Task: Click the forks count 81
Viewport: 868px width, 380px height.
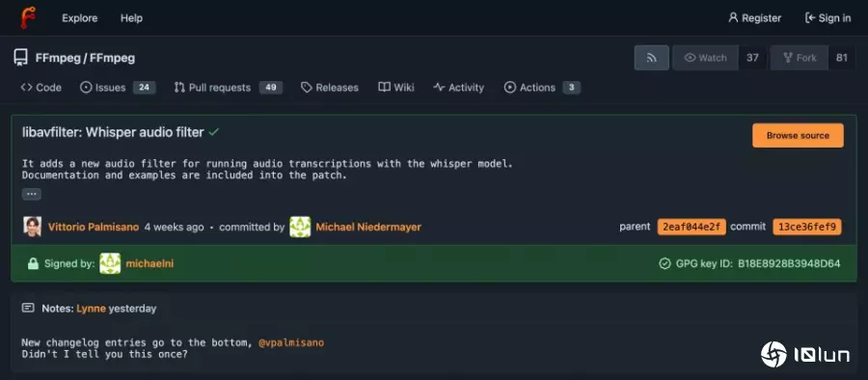Action: pos(842,58)
